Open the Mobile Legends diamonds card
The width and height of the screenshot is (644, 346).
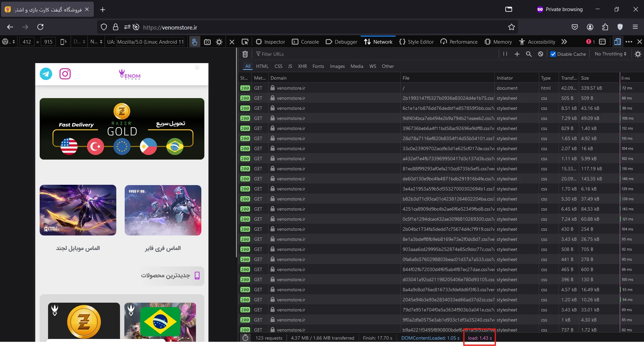coord(78,210)
